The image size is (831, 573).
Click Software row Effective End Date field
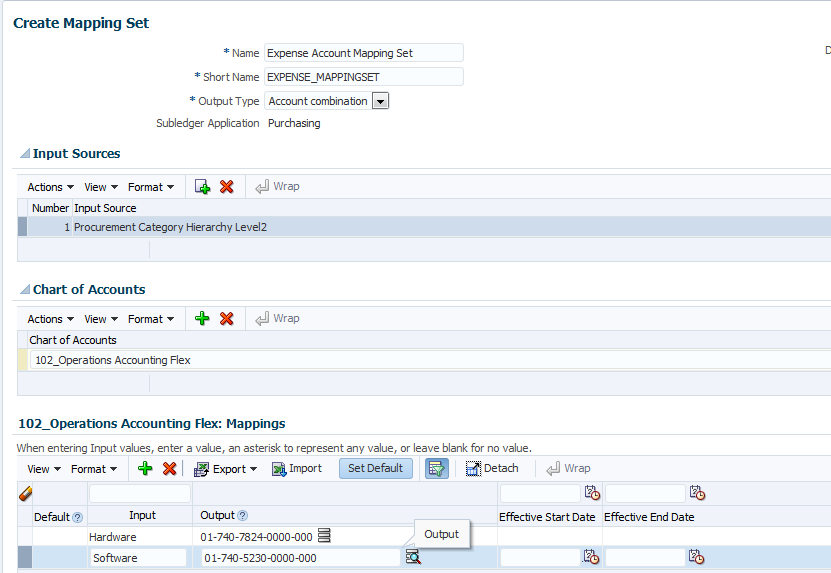pyautogui.click(x=645, y=558)
